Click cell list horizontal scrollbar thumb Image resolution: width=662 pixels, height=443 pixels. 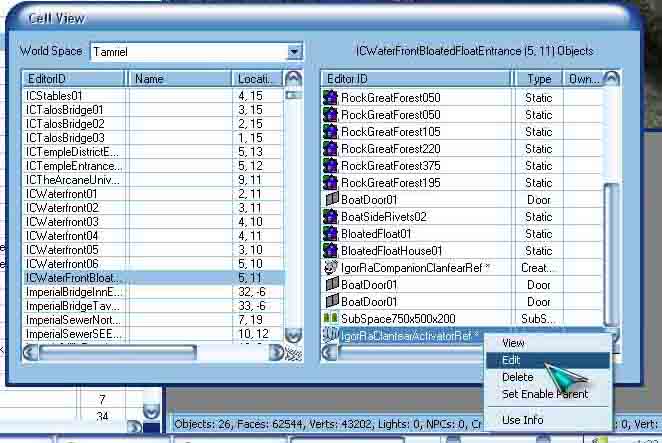point(118,353)
